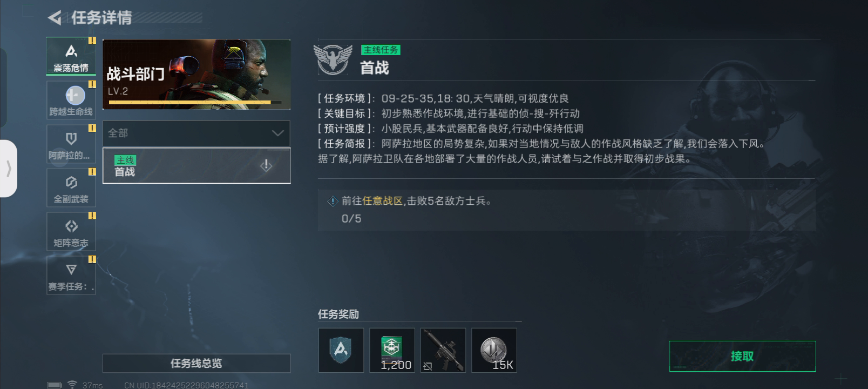Accept the mission with 接取

[742, 356]
